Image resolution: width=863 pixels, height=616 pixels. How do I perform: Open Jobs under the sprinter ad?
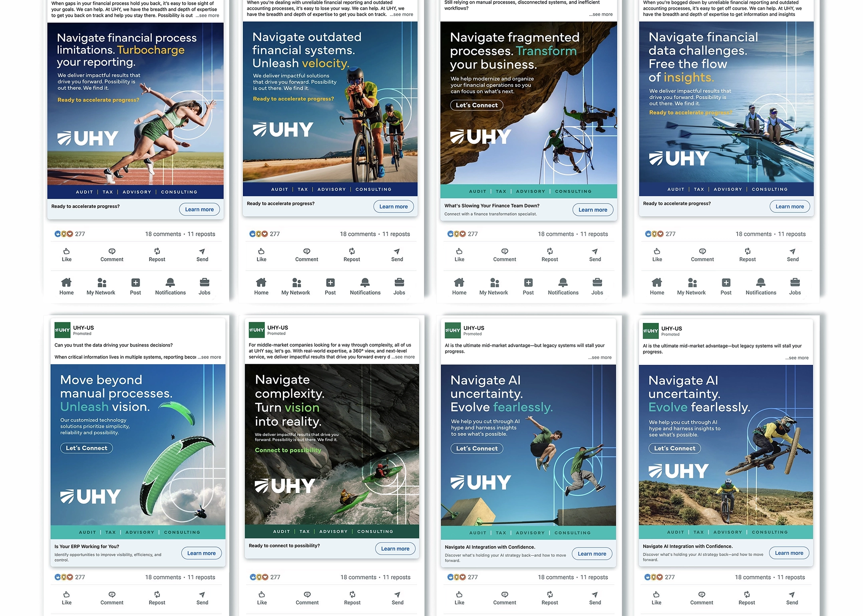click(204, 287)
